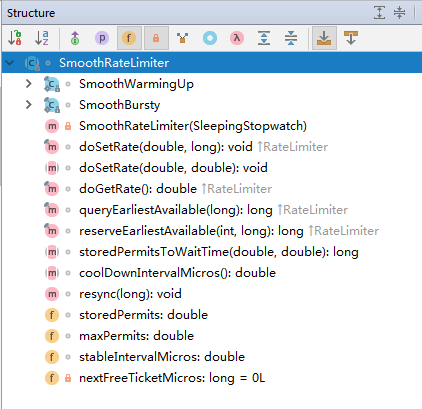Toggle Show Lambdas filter

(237, 38)
